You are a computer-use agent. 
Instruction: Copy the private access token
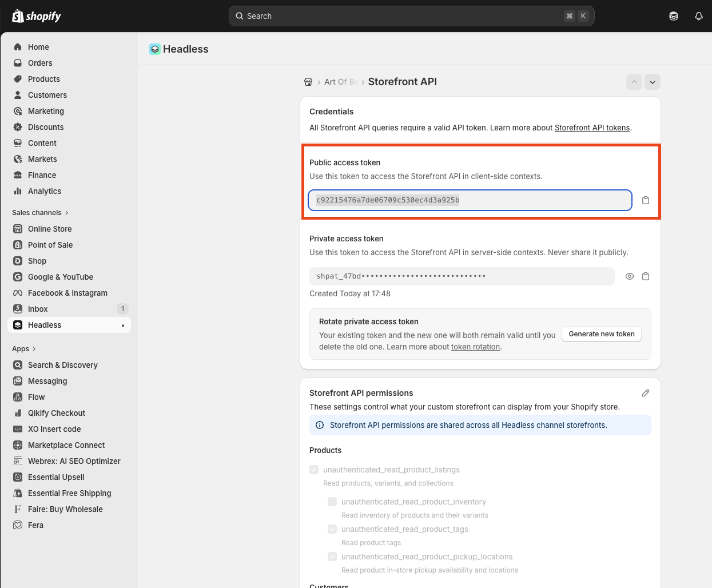tap(646, 276)
